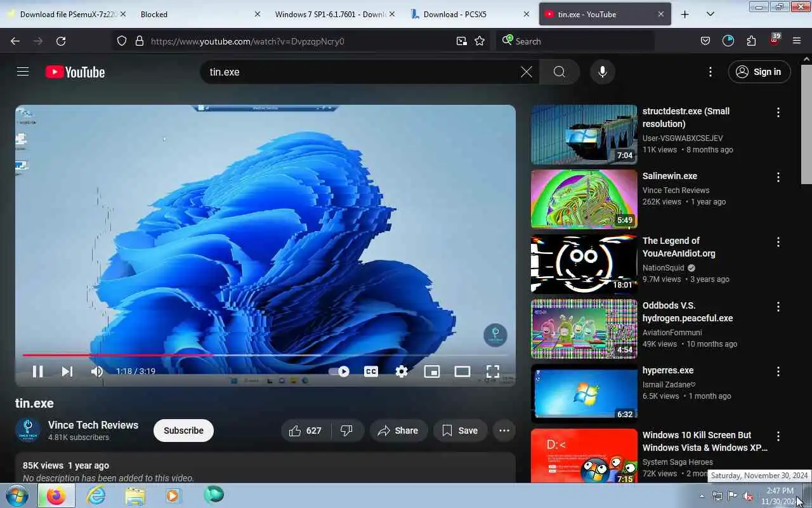812x508 pixels.
Task: Open options for Windows 10 Kill Screen video
Action: click(x=778, y=436)
